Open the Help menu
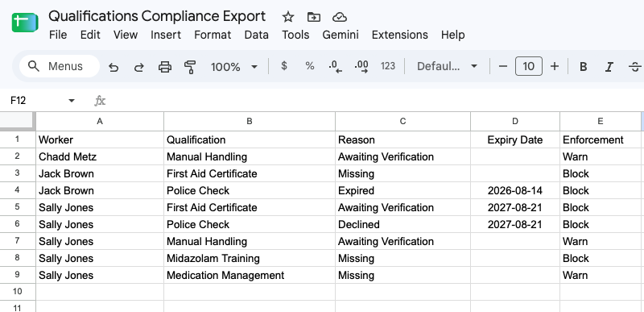Viewport: 644px width, 312px height. [x=453, y=35]
